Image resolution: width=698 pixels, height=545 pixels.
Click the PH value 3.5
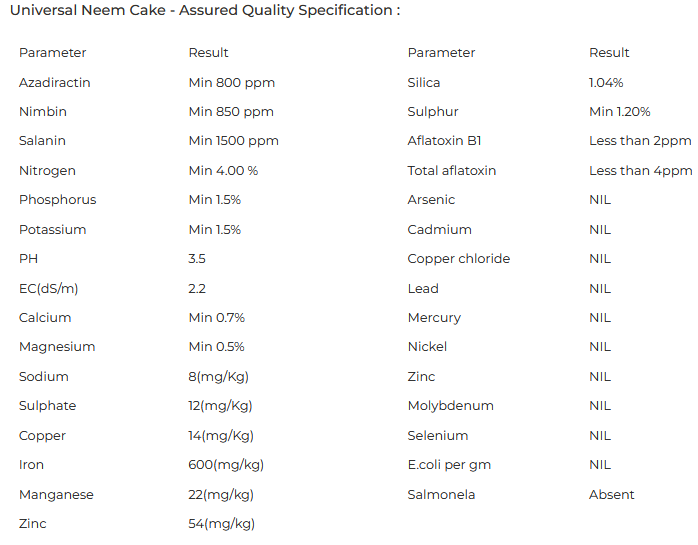click(197, 259)
